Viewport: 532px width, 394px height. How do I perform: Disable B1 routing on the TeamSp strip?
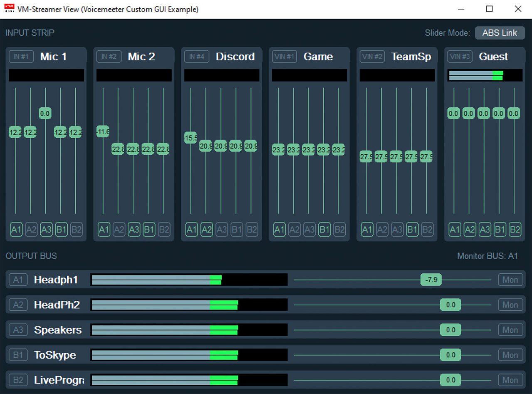pyautogui.click(x=412, y=230)
